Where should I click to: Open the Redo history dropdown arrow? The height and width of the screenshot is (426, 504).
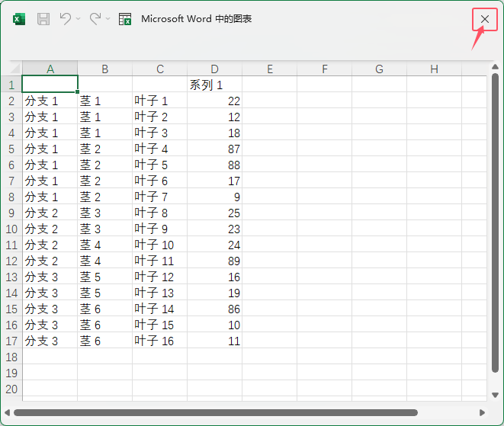pos(108,19)
